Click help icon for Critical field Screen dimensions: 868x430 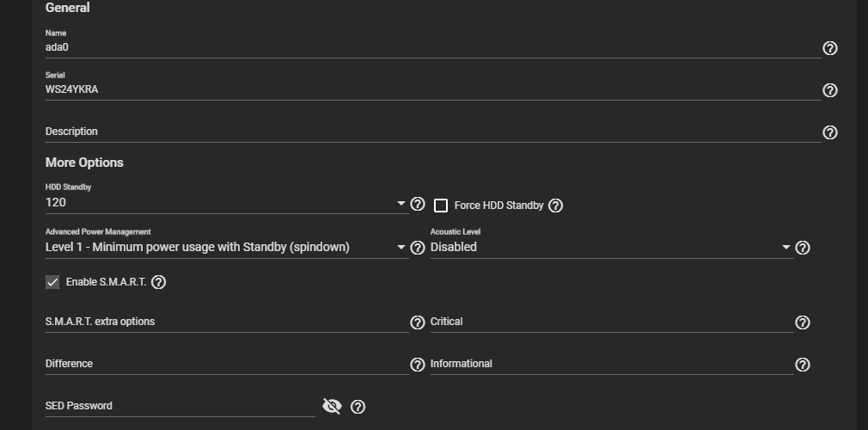point(803,322)
